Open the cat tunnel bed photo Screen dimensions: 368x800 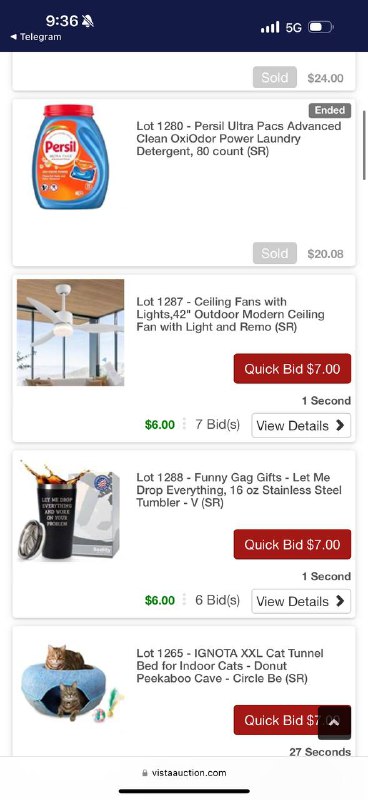[x=70, y=684]
